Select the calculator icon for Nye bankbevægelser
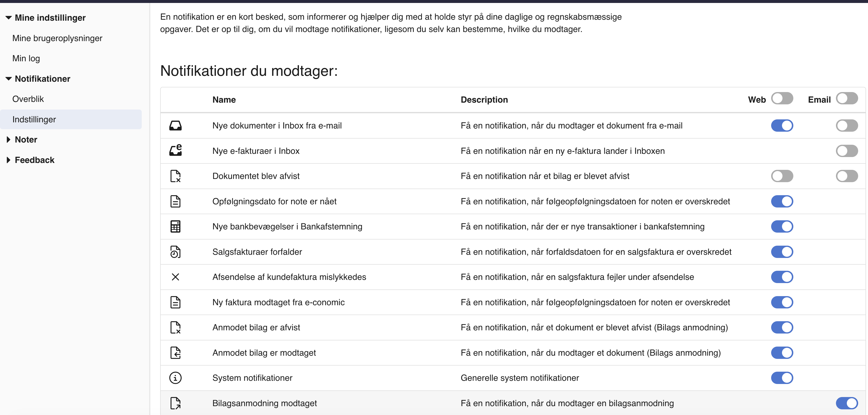Image resolution: width=868 pixels, height=415 pixels. pyautogui.click(x=175, y=226)
